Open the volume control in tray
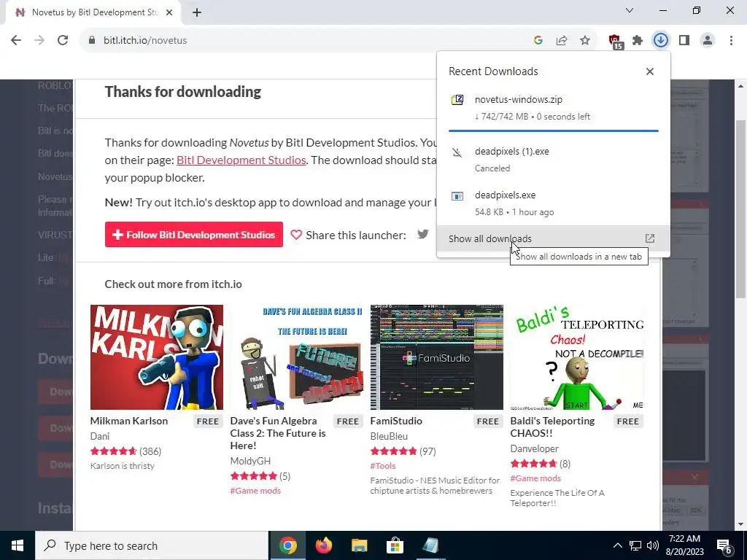 click(653, 545)
